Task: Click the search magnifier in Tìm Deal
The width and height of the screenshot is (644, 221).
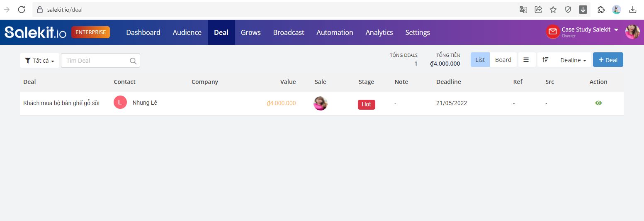Action: [133, 61]
